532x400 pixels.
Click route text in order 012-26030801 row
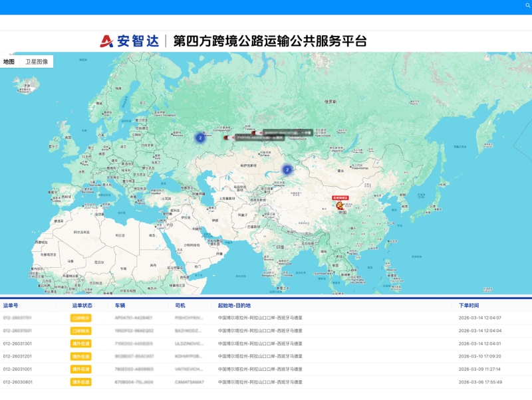pos(260,382)
